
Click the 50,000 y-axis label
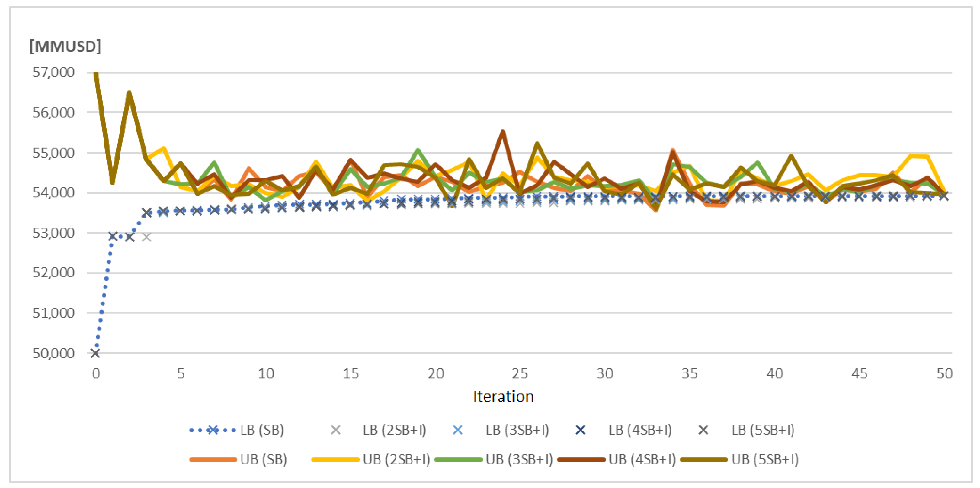coord(54,353)
